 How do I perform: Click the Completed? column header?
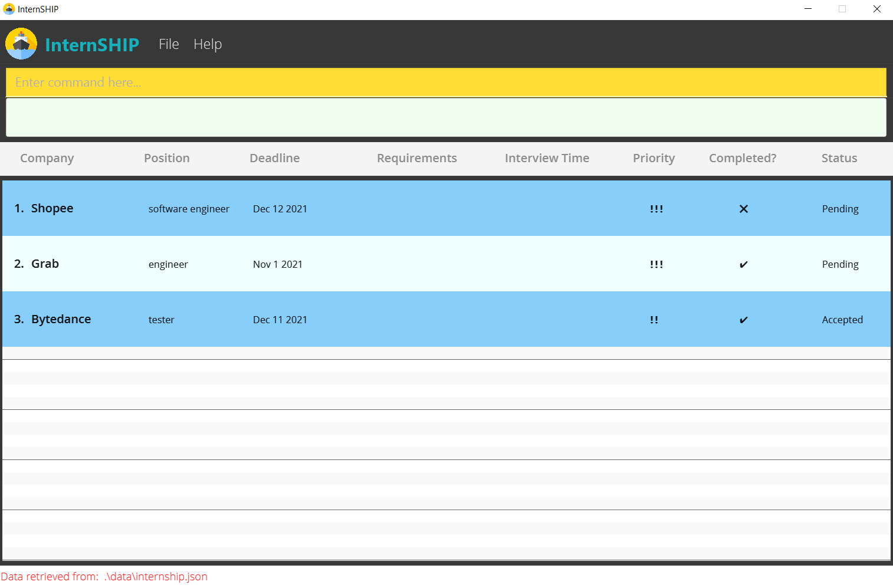point(743,158)
